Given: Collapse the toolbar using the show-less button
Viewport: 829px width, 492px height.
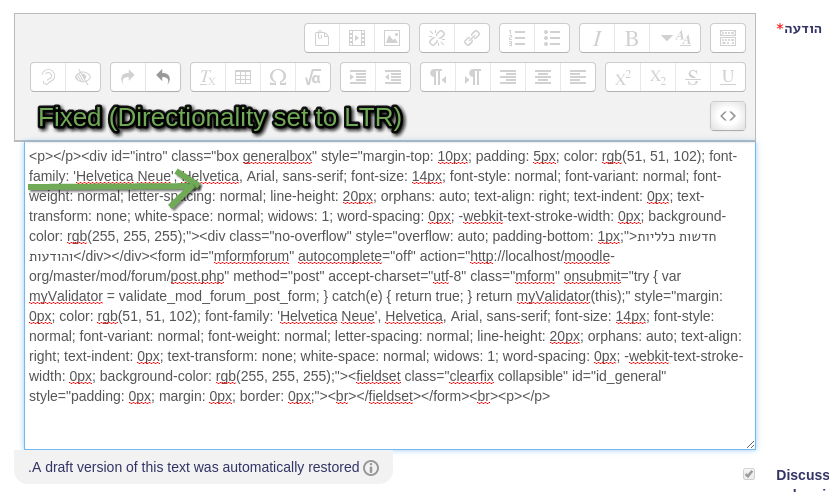Looking at the screenshot, I should pos(728,38).
